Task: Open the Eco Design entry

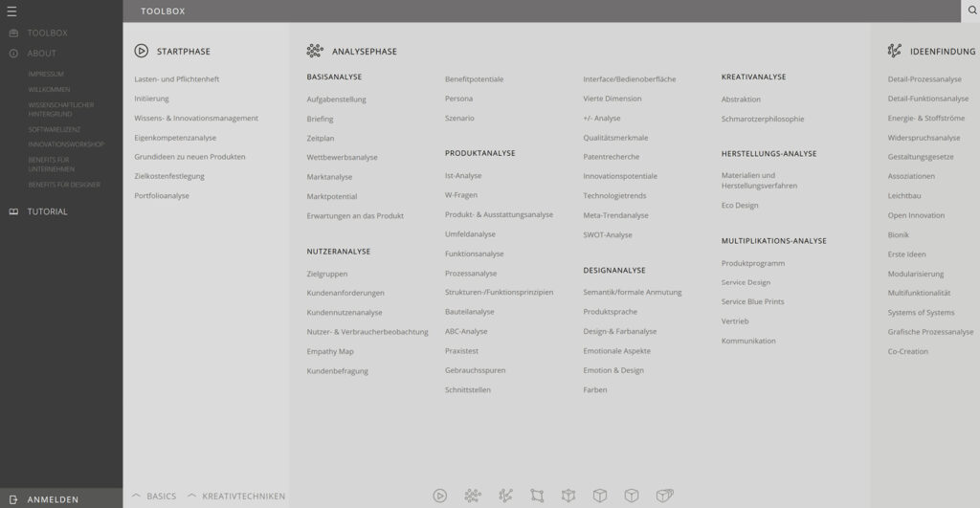Action: [740, 205]
